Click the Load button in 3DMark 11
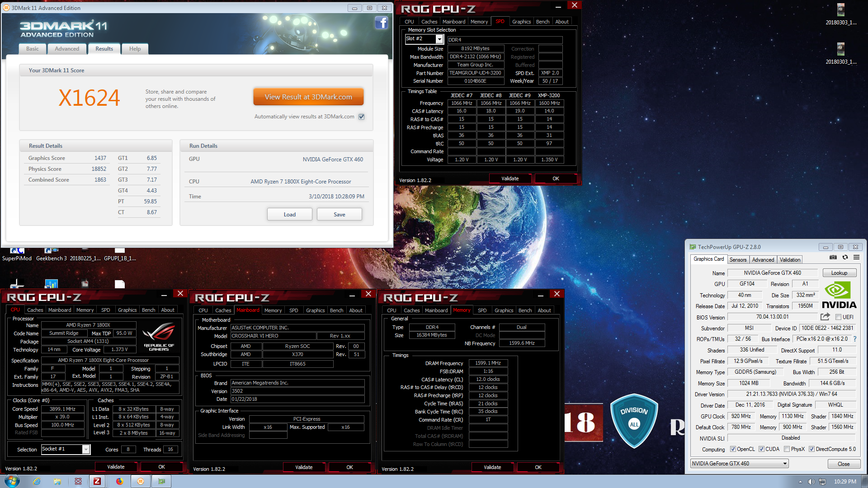868x488 pixels. 290,215
